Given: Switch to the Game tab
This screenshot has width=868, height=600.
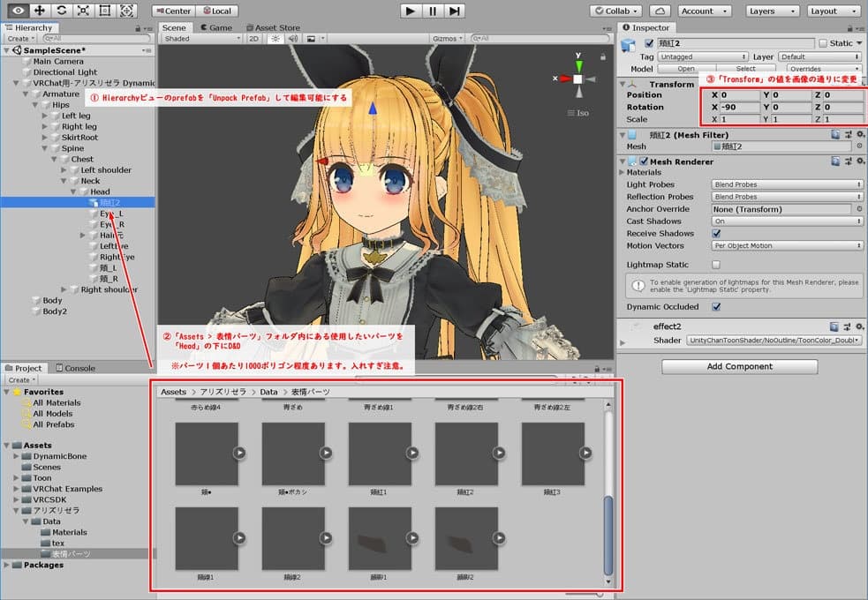Looking at the screenshot, I should click(215, 27).
